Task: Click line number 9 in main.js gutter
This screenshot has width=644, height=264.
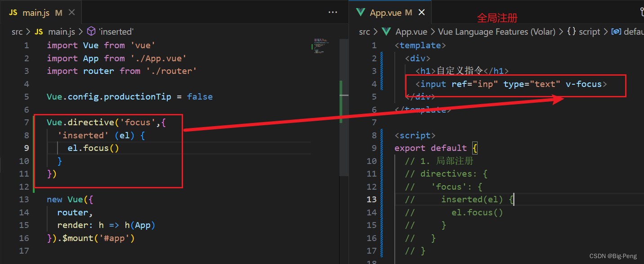Action: (26, 148)
